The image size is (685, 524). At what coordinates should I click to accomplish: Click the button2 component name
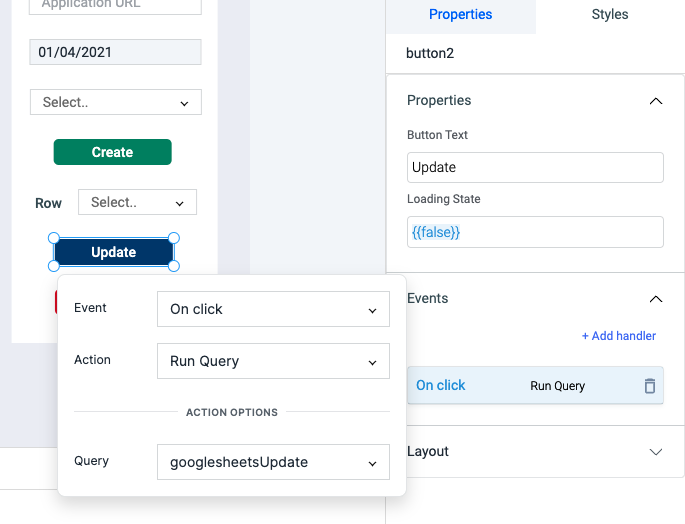pos(430,53)
